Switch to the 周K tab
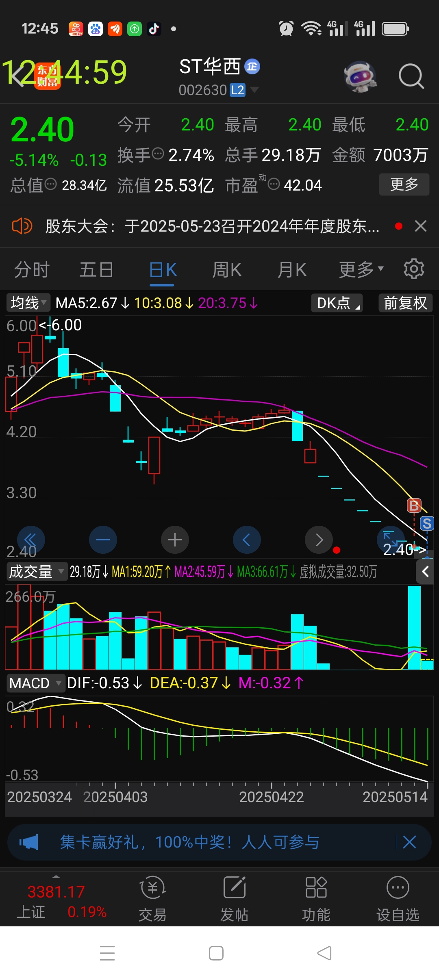The width and height of the screenshot is (439, 980). pyautogui.click(x=227, y=270)
